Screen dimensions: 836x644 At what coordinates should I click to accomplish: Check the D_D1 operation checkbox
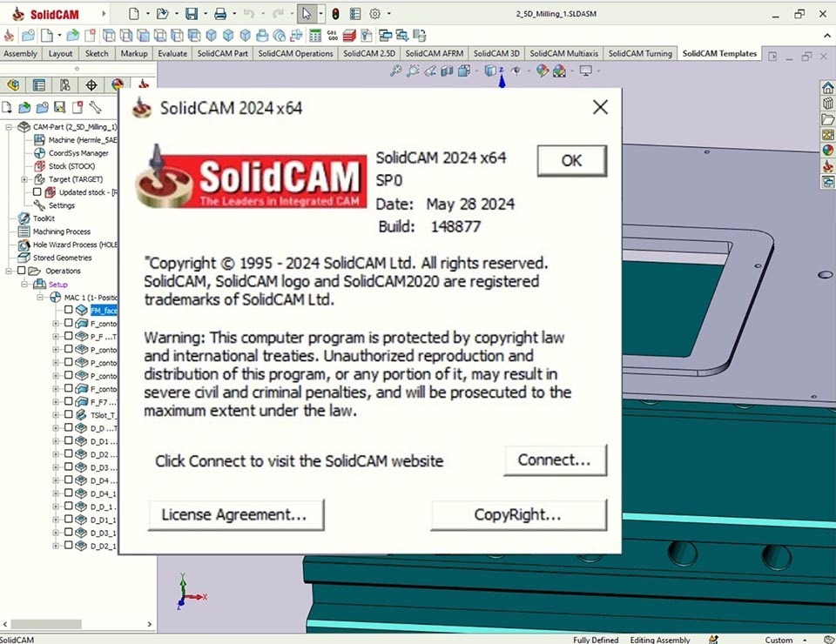pos(68,441)
